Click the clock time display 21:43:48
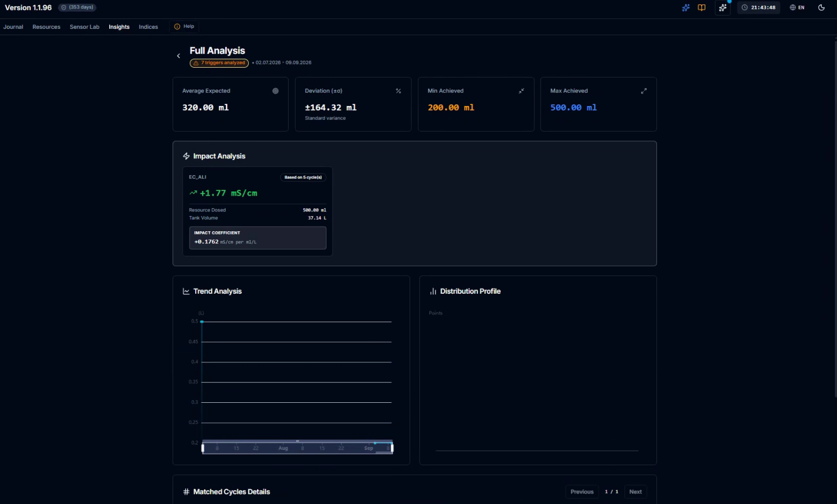Screen dimensions: 837x504 pyautogui.click(x=758, y=8)
